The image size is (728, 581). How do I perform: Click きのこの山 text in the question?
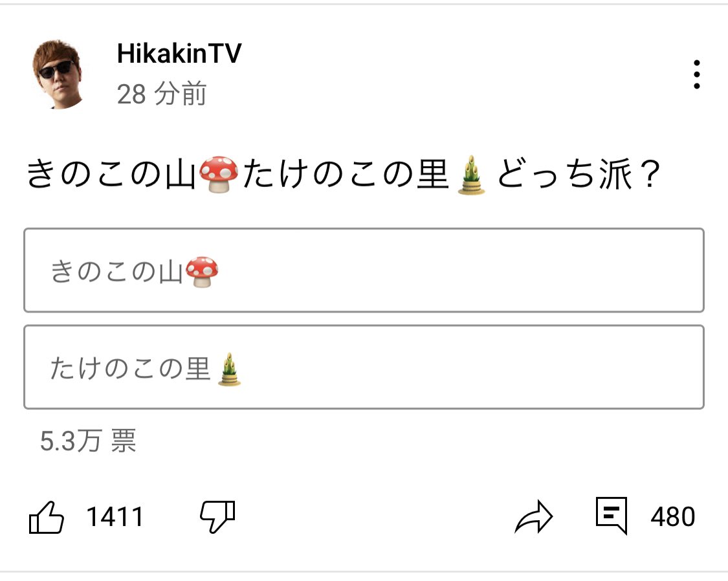(111, 174)
